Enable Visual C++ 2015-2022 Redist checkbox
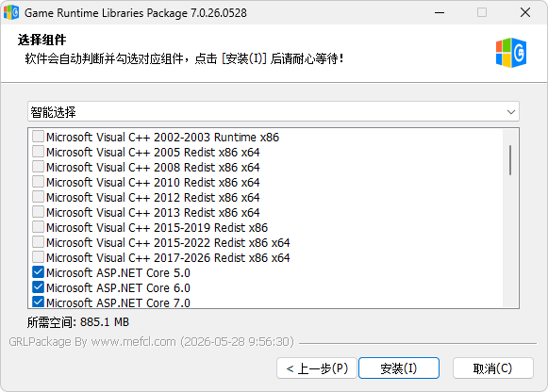Screen dimensions: 548x392 click(38, 242)
